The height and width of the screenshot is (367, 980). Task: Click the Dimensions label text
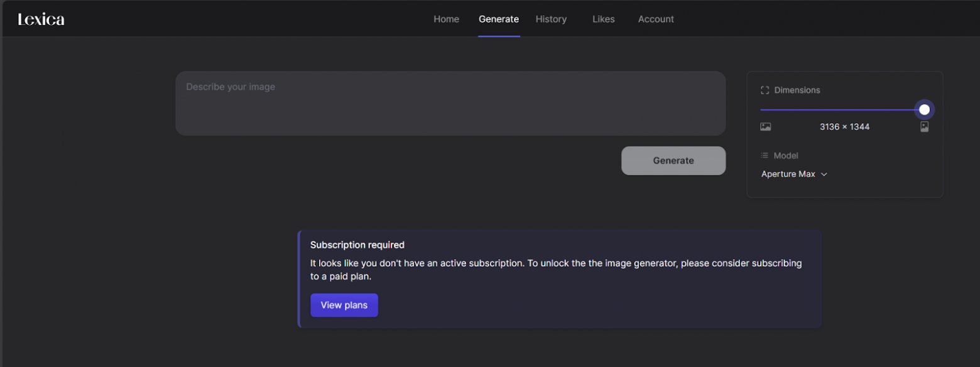click(797, 90)
